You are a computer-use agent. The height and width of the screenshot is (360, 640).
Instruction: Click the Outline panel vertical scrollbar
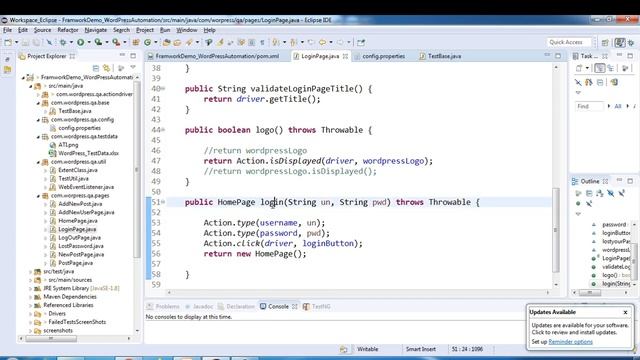(635, 261)
